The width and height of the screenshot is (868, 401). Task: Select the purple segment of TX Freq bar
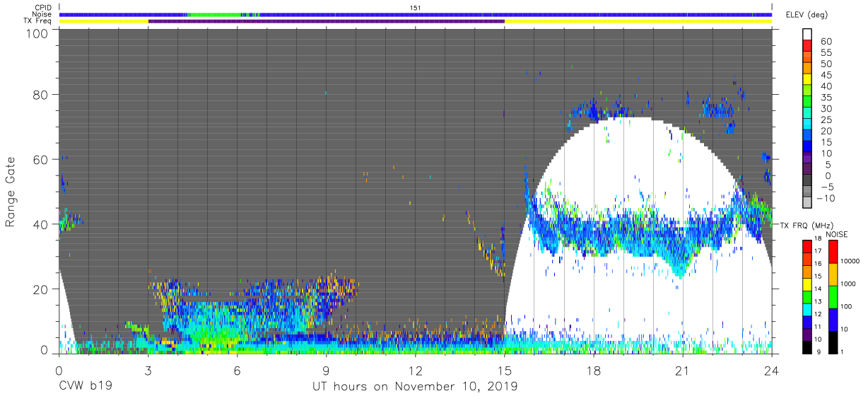(326, 21)
